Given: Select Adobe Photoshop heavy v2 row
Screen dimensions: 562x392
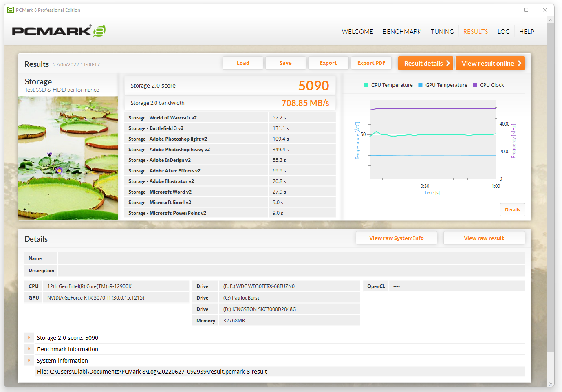Looking at the screenshot, I should 230,150.
